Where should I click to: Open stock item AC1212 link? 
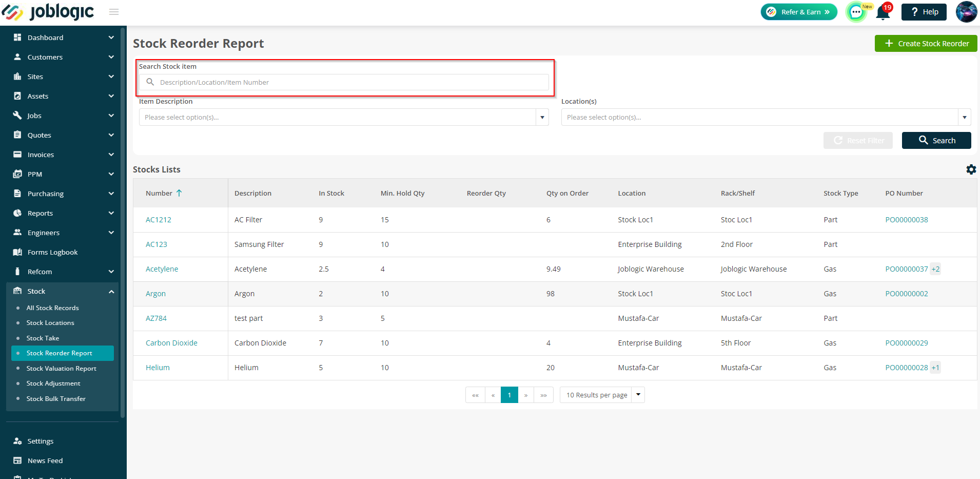(159, 220)
